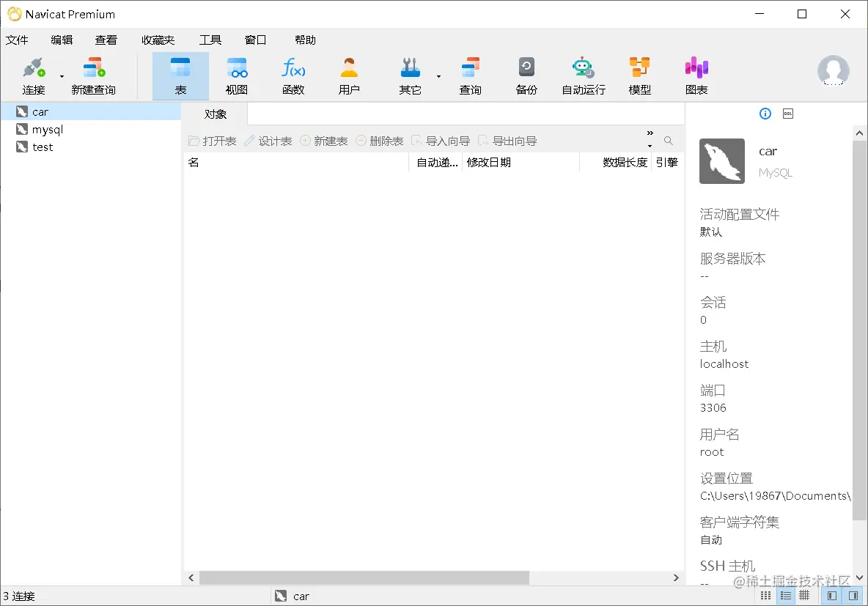This screenshot has height=606, width=868.
Task: Open the View (查看) menu
Action: tap(106, 40)
